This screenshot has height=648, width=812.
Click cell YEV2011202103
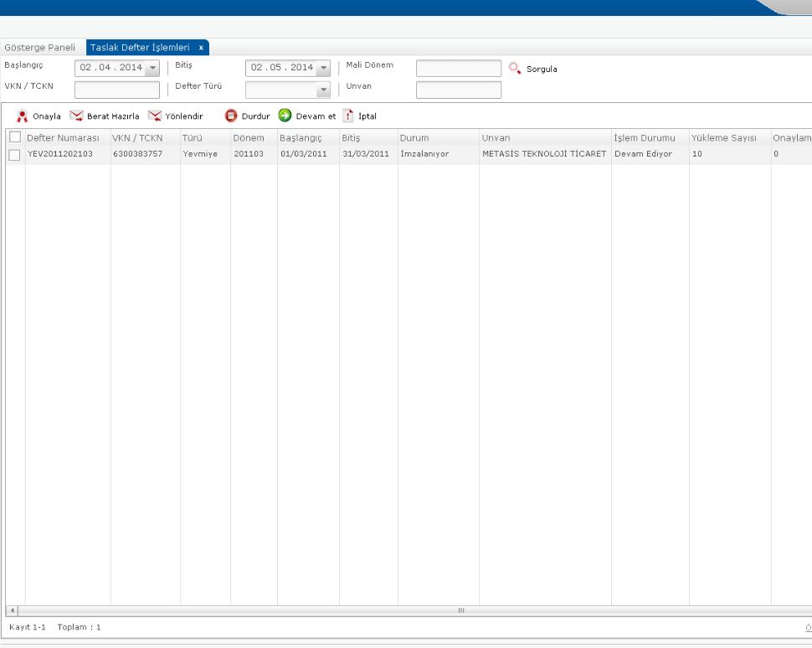point(60,154)
